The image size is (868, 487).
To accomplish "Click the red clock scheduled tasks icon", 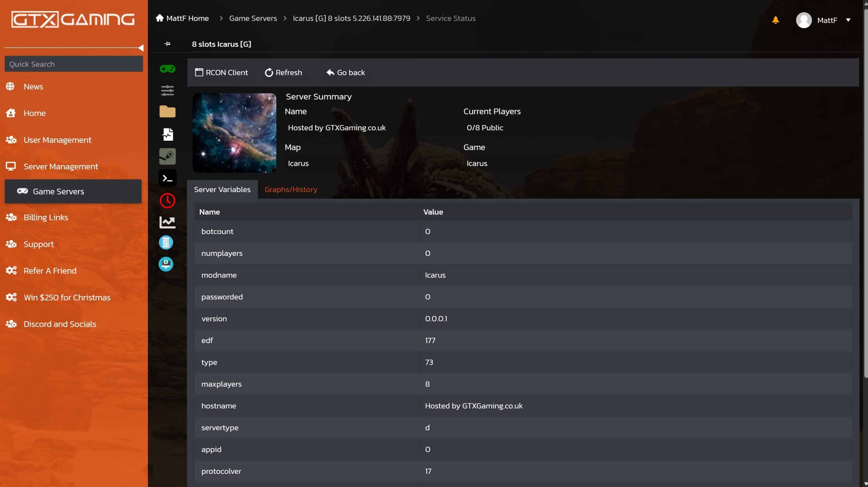I will coord(167,201).
